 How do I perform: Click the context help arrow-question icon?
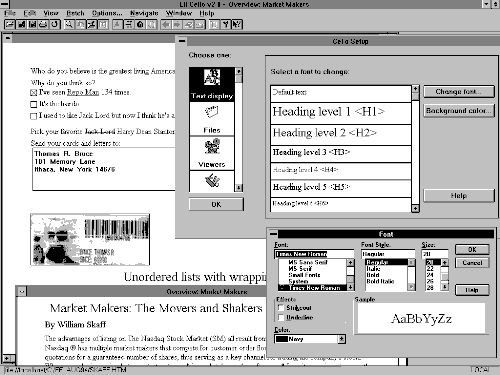click(x=237, y=24)
